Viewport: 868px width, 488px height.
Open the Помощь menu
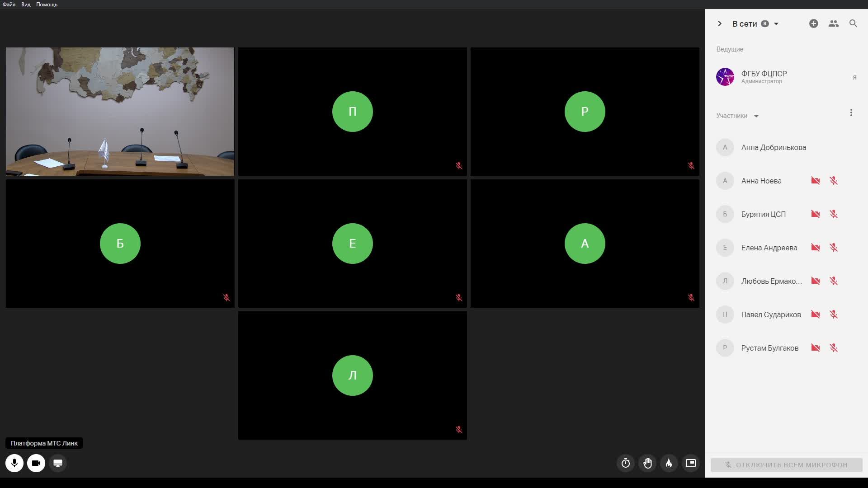pyautogui.click(x=47, y=5)
